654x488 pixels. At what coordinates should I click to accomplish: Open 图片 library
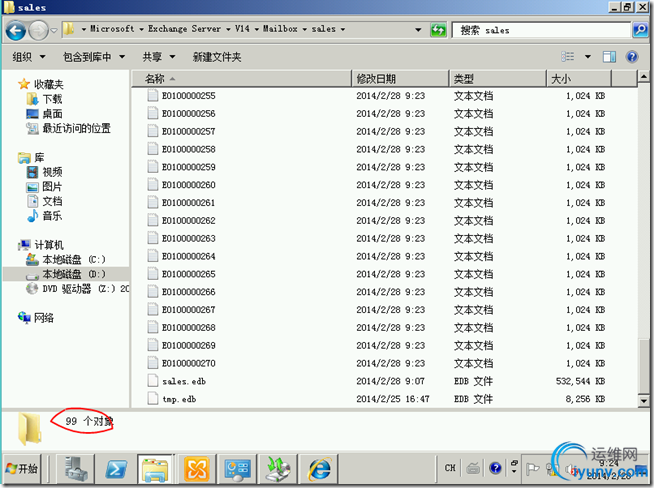pos(52,186)
